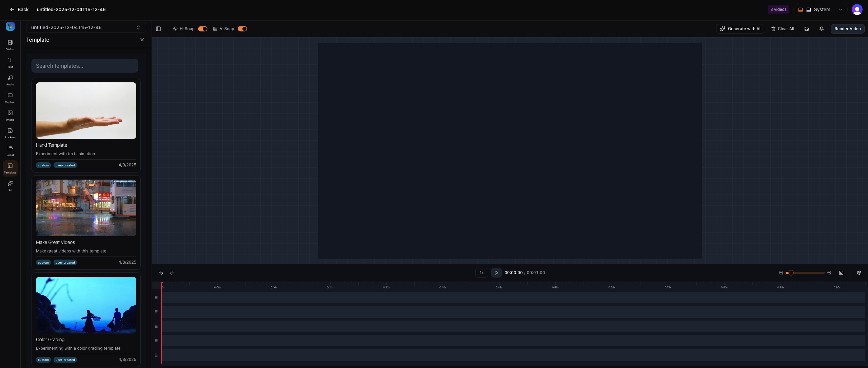Open the AI tab in sidebar
This screenshot has height=368, width=868.
coord(10,186)
